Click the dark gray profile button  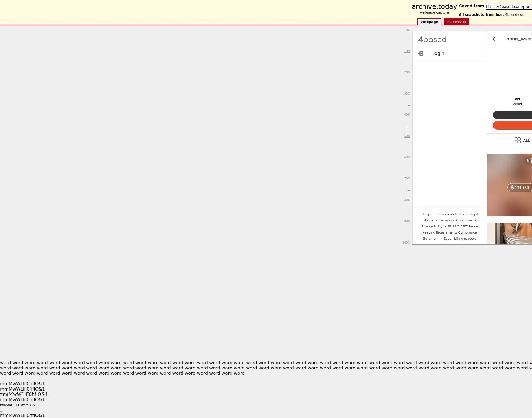513,115
